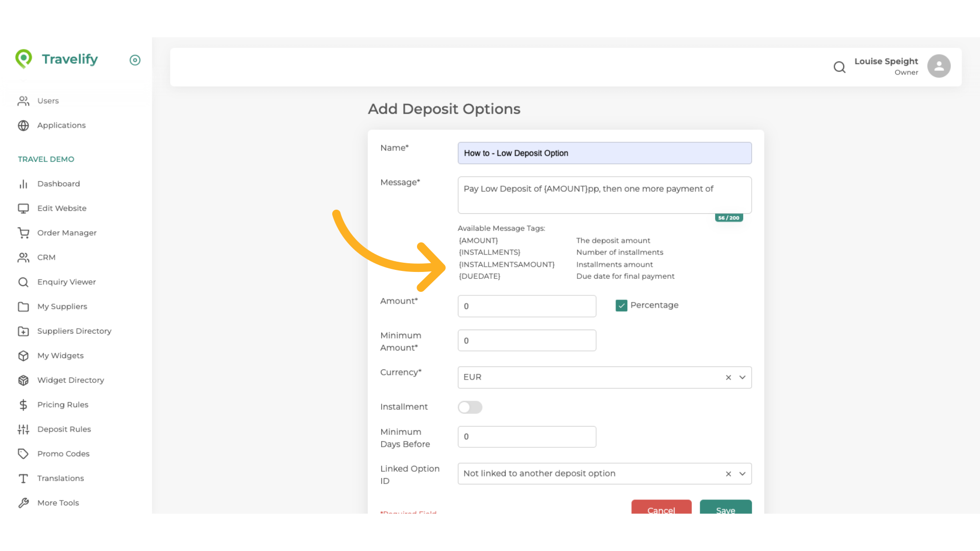The width and height of the screenshot is (980, 551).
Task: Click the Minimum Days Before field
Action: (x=527, y=437)
